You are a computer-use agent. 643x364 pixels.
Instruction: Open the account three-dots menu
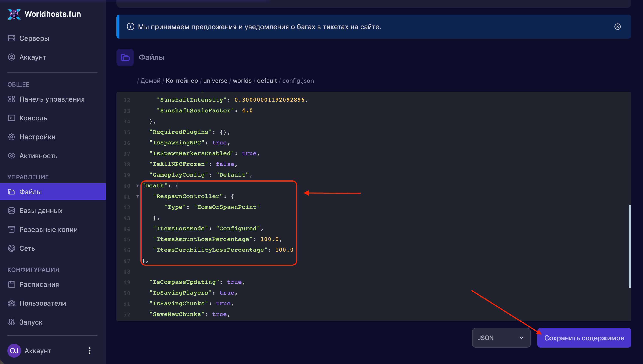(89, 351)
